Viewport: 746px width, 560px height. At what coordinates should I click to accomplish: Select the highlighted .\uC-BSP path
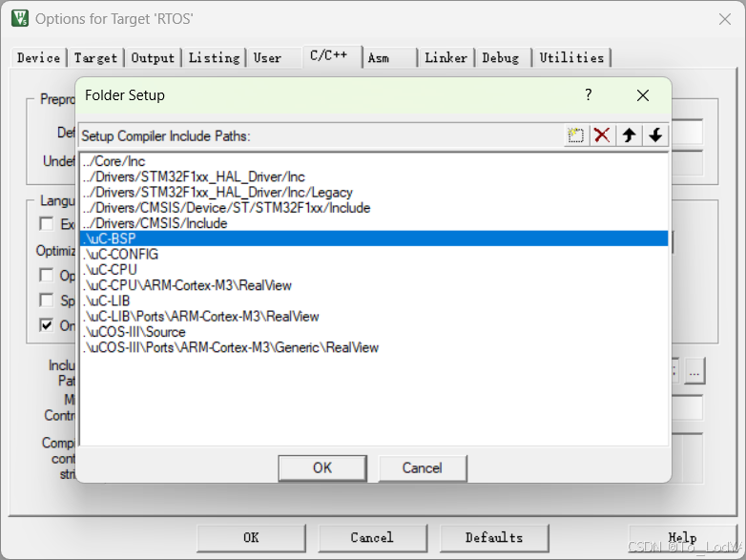pos(374,239)
